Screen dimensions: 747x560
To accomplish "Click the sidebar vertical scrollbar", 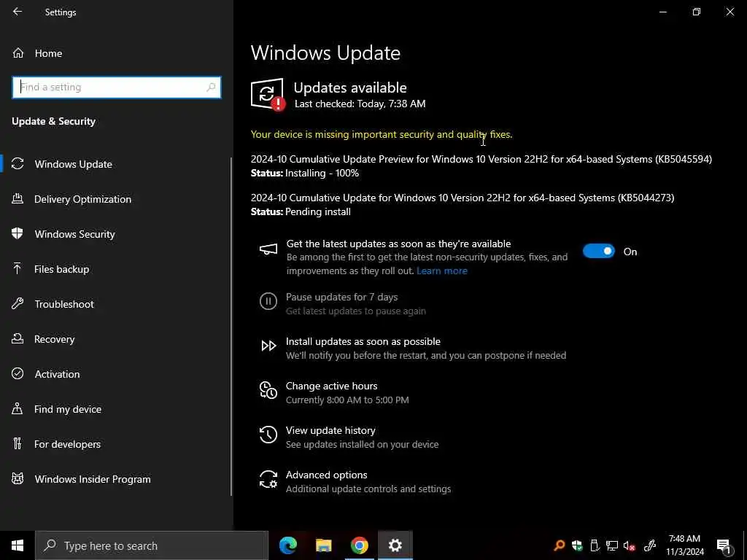I will coord(231,327).
